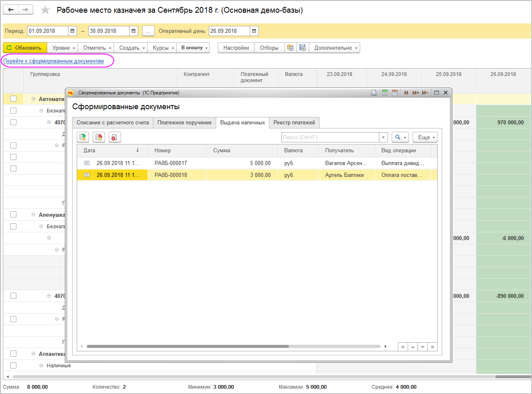Open calendar for period end date 30.09.2018
Image resolution: width=532 pixels, height=394 pixels.
click(134, 31)
